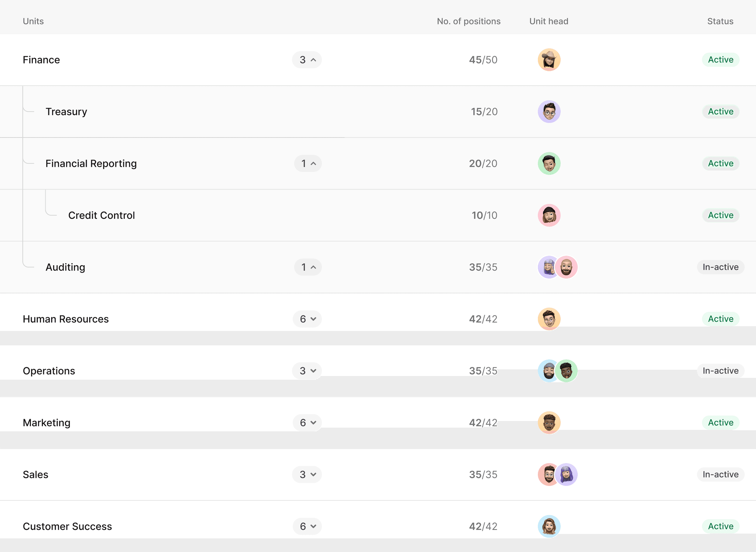Click the Credit Control unit head avatar
Screen dimensions: 756x552
click(x=549, y=215)
